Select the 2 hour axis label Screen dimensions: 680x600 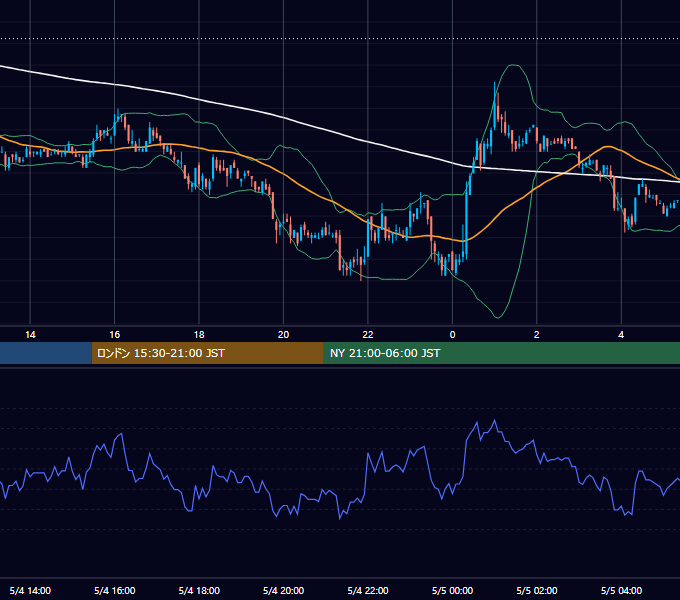(536, 335)
